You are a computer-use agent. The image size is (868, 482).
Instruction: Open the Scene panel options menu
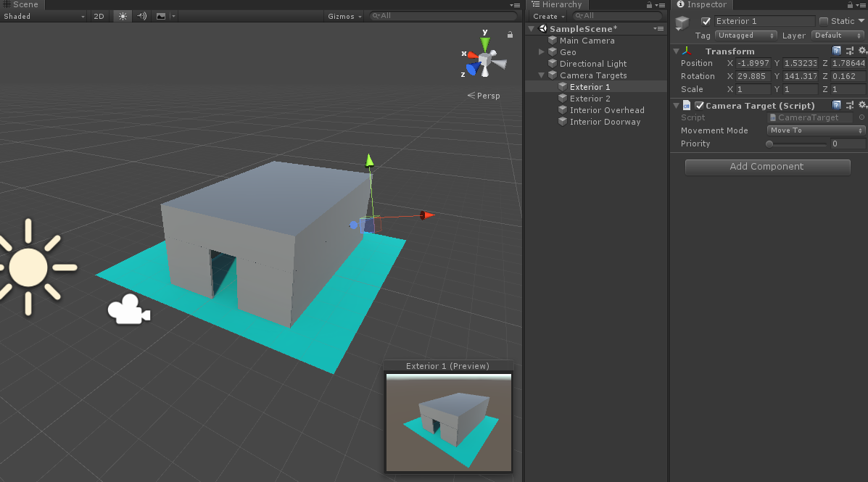click(x=515, y=5)
